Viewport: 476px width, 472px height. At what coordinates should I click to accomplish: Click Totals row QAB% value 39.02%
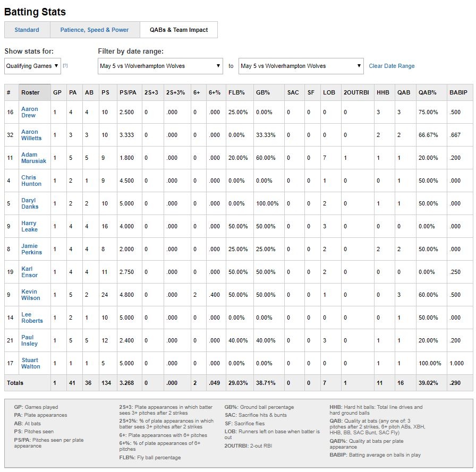click(x=428, y=383)
